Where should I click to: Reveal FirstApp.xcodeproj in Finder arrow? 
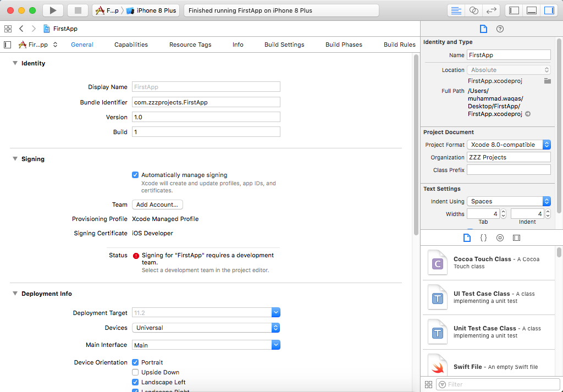pyautogui.click(x=528, y=114)
